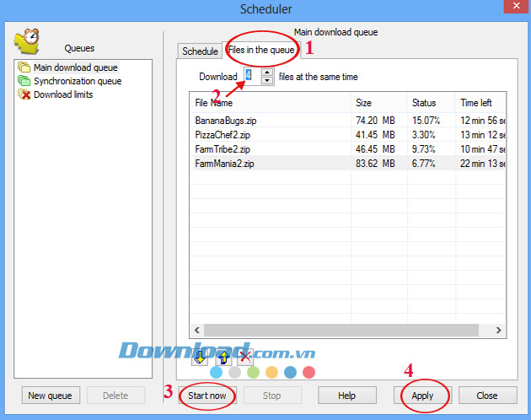Click the red X remove-from-queue icon
This screenshot has width=531, height=420.
tap(245, 357)
